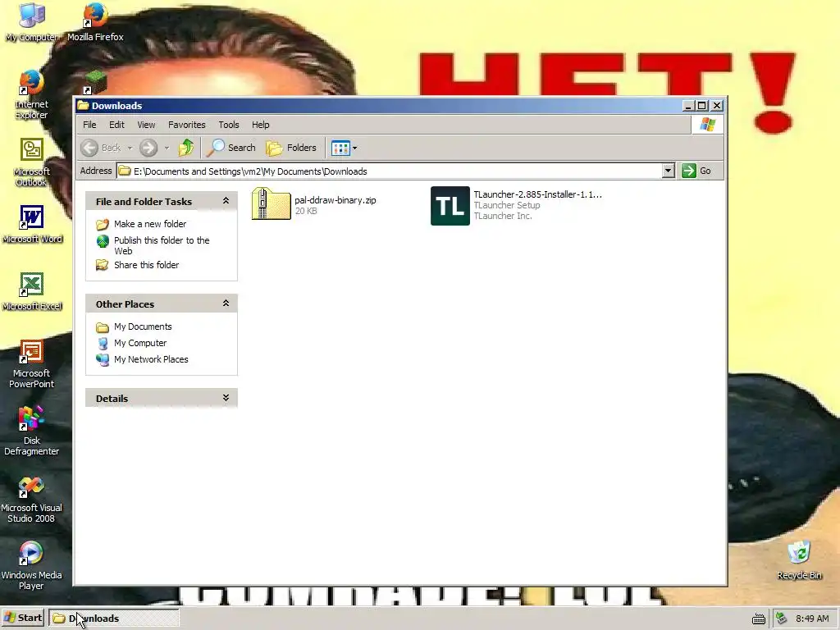Image resolution: width=840 pixels, height=630 pixels.
Task: Click the Downloads taskbar button
Action: pos(114,619)
